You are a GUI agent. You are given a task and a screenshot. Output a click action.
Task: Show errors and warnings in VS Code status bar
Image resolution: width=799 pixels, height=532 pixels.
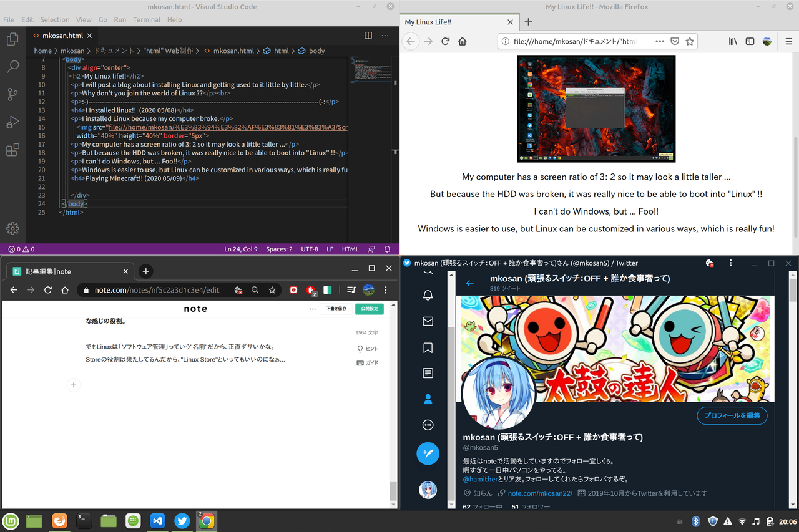(21, 249)
